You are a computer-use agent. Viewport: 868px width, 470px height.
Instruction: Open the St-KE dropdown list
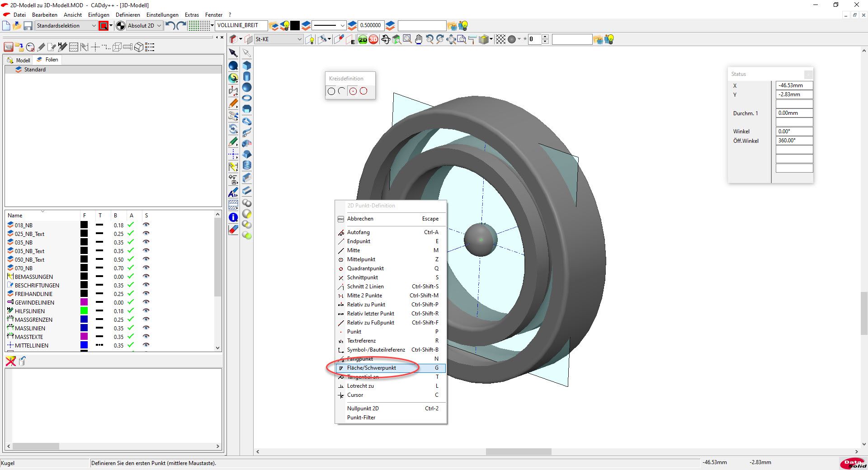click(299, 39)
